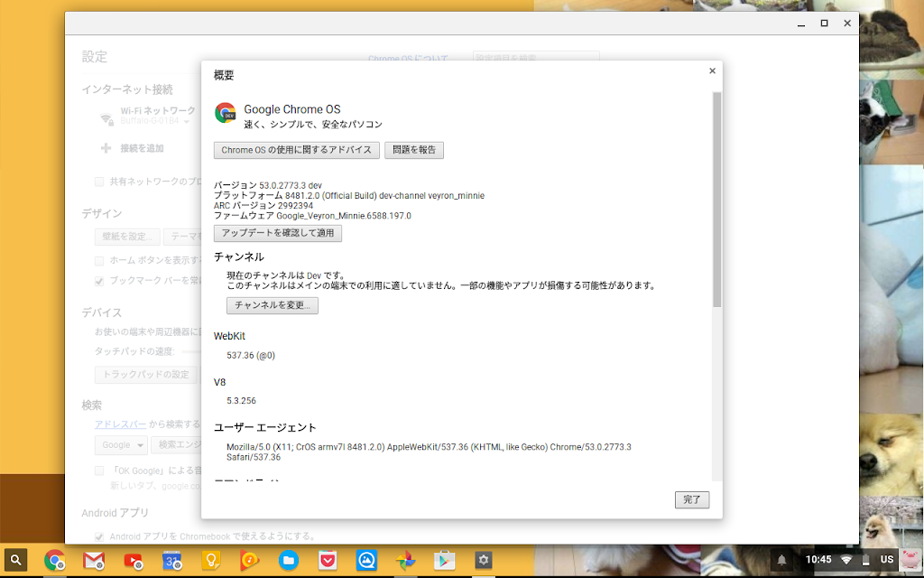Launch Google Play Music from shelf
The height and width of the screenshot is (578, 924).
pos(249,560)
